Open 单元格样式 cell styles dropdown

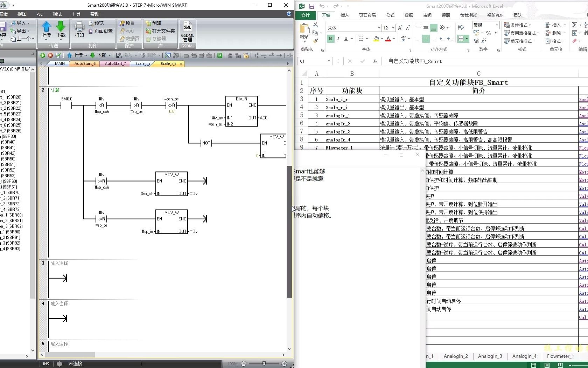[519, 41]
